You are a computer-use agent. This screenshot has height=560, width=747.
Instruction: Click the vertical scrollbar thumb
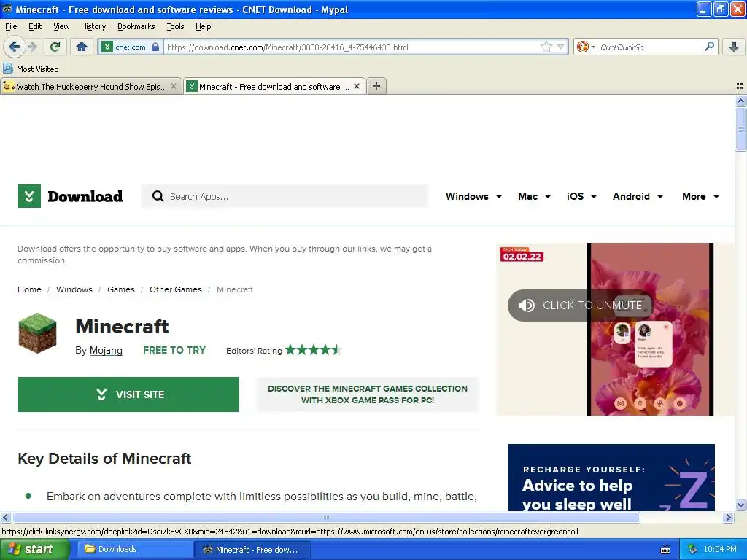point(740,128)
